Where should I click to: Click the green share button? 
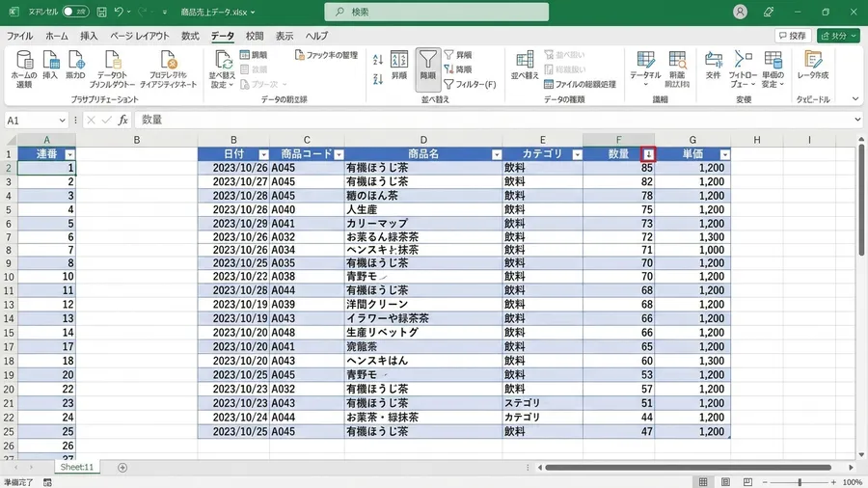coord(838,36)
